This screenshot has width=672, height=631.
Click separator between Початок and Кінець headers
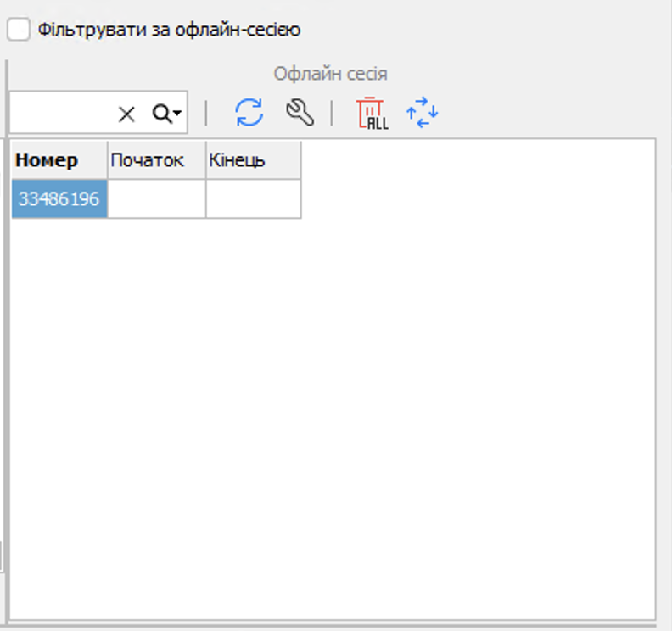(x=206, y=160)
